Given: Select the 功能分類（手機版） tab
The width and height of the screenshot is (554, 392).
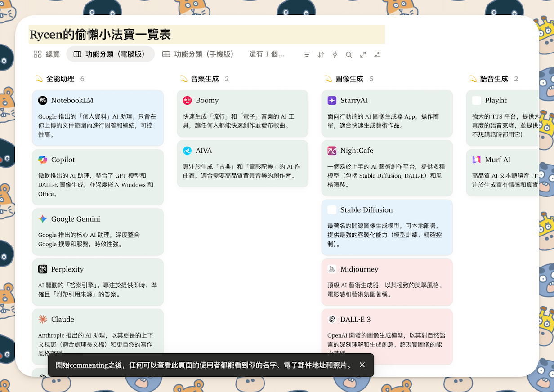Looking at the screenshot, I should [198, 54].
